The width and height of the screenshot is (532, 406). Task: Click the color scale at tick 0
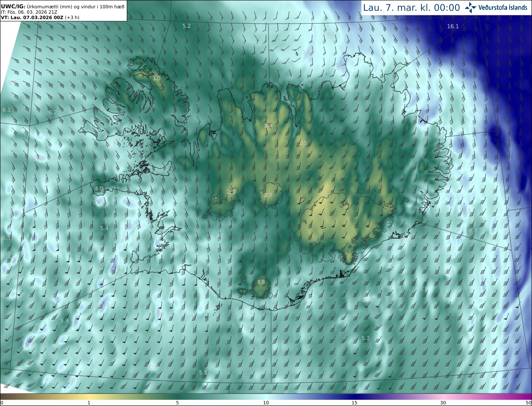click(x=2, y=403)
